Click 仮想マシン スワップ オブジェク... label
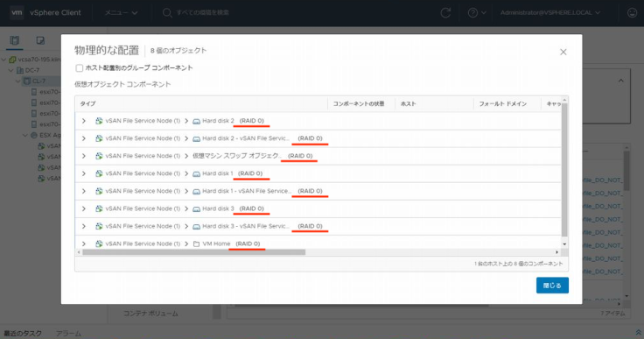The height and width of the screenshot is (339, 644). tap(236, 156)
